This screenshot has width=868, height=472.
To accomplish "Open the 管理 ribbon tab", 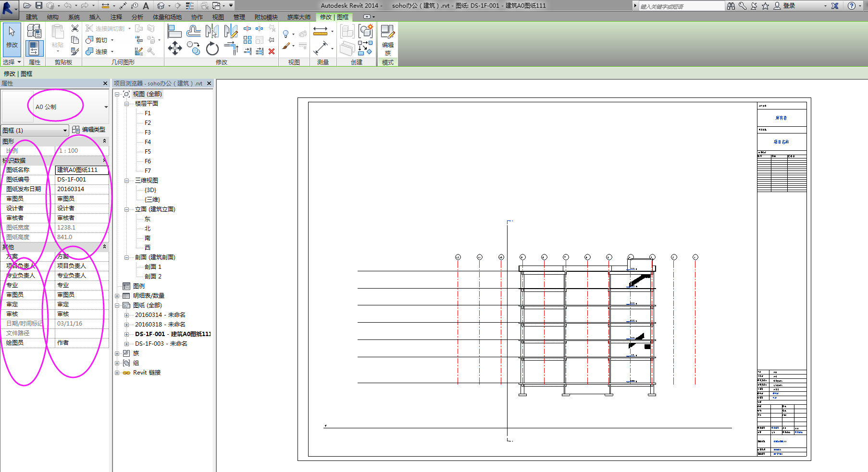I will click(239, 17).
